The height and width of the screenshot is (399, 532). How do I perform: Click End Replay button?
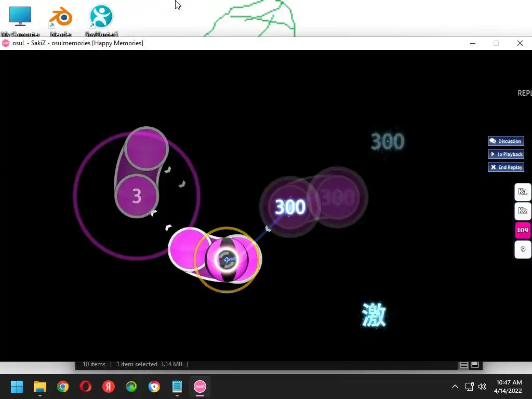506,167
